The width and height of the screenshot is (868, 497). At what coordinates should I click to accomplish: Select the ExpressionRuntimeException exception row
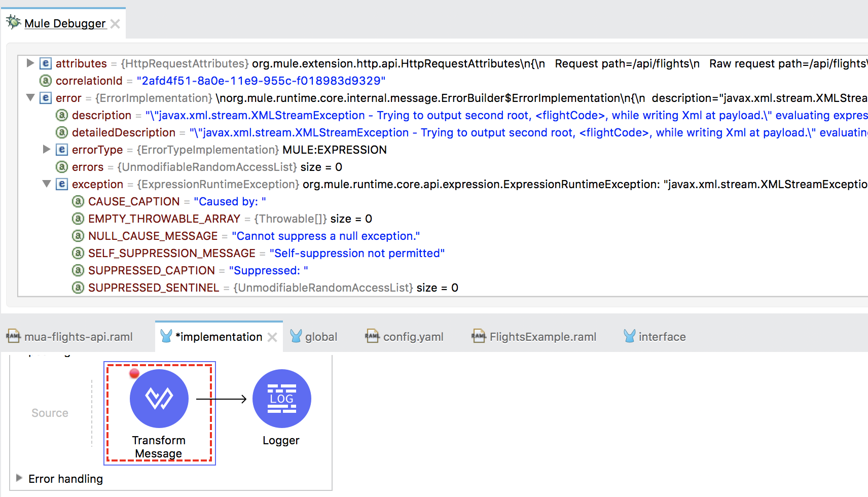(x=469, y=184)
